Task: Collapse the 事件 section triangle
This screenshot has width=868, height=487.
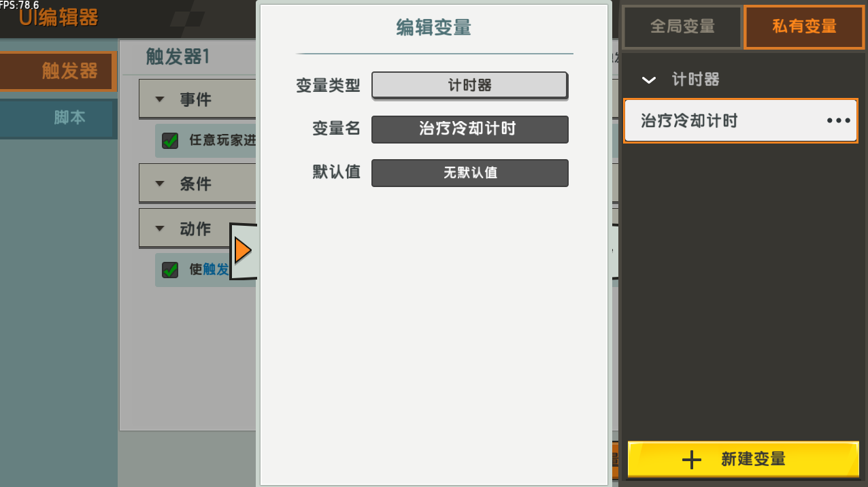Action: tap(160, 99)
